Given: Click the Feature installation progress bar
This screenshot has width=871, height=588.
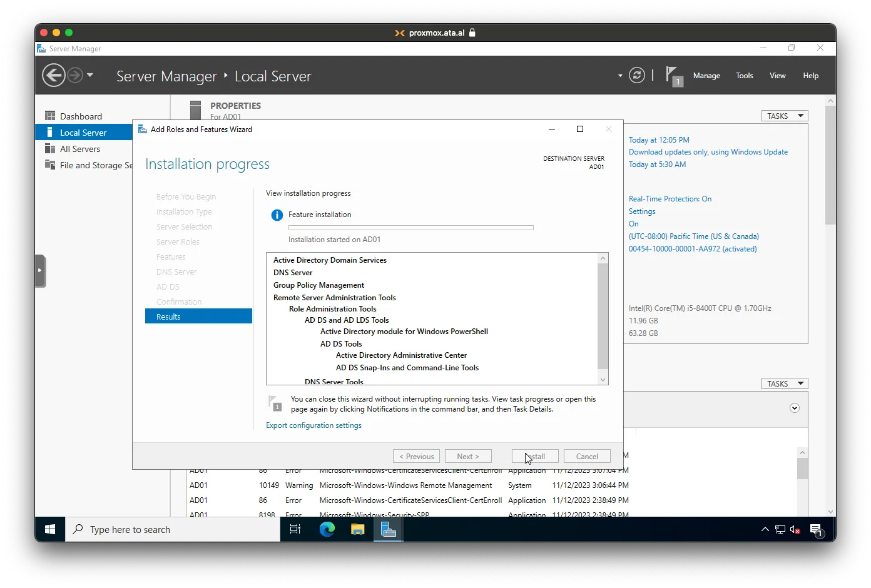Looking at the screenshot, I should coord(410,228).
